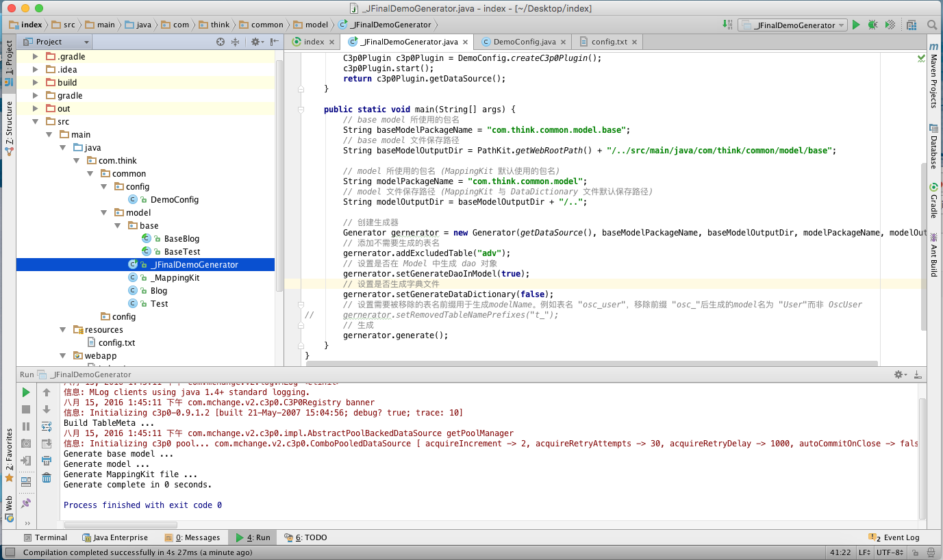This screenshot has height=560, width=943.
Task: Clear console output with the trash icon
Action: (x=47, y=478)
